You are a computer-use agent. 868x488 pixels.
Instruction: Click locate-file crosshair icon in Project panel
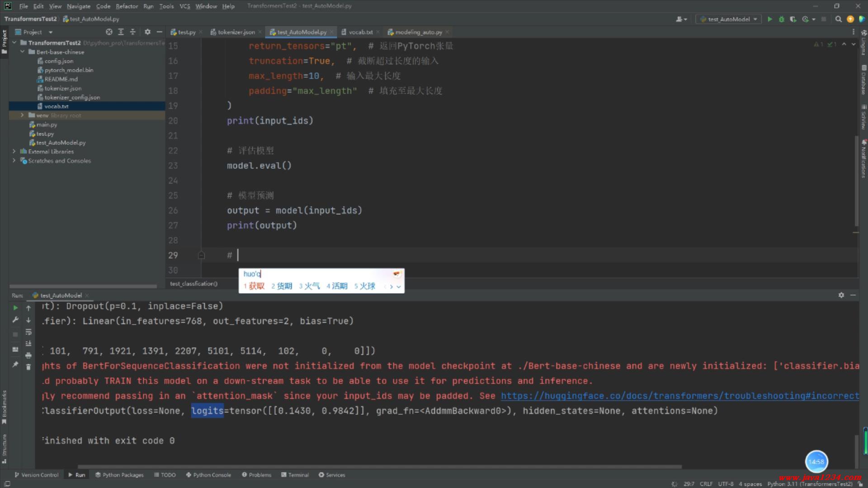(x=109, y=32)
